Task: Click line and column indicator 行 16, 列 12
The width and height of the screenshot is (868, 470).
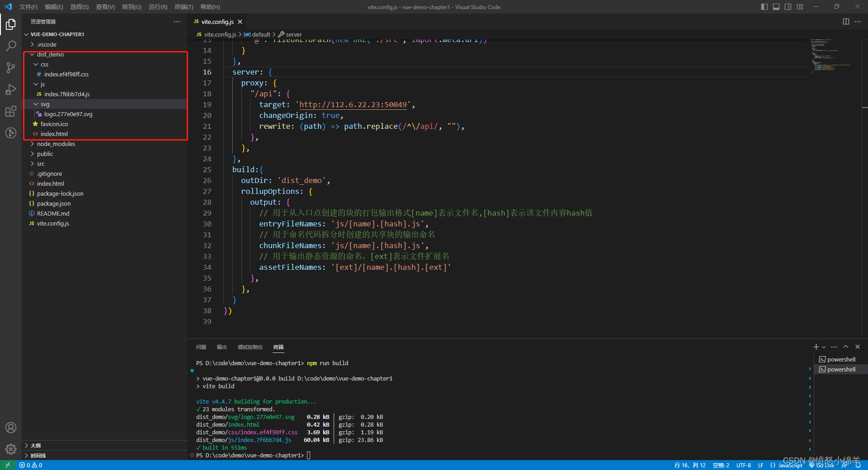Action: click(690, 465)
